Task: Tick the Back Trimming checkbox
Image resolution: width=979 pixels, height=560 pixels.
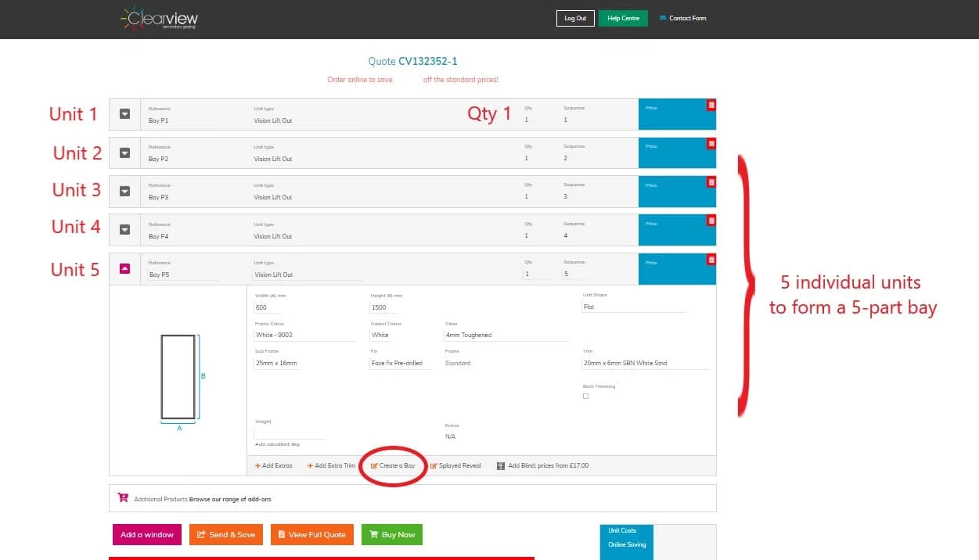Action: pyautogui.click(x=585, y=397)
